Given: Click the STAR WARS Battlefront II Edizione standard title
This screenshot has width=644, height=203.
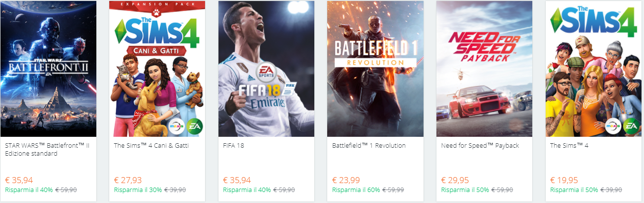Looking at the screenshot, I should (47, 150).
